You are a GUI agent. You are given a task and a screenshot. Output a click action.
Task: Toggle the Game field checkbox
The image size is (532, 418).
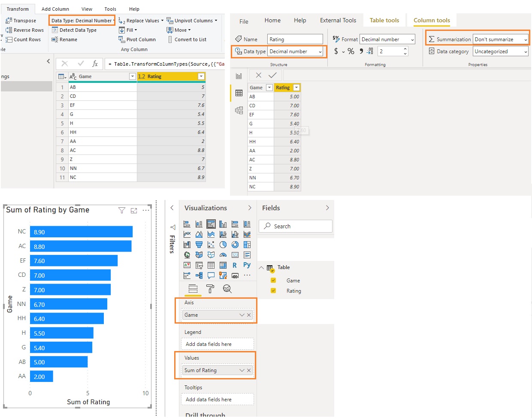[273, 280]
